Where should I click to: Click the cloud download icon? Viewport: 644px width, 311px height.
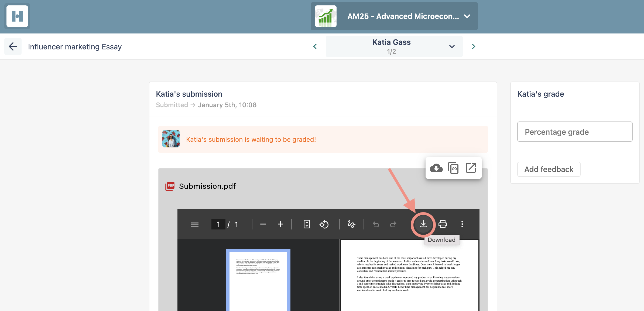436,168
